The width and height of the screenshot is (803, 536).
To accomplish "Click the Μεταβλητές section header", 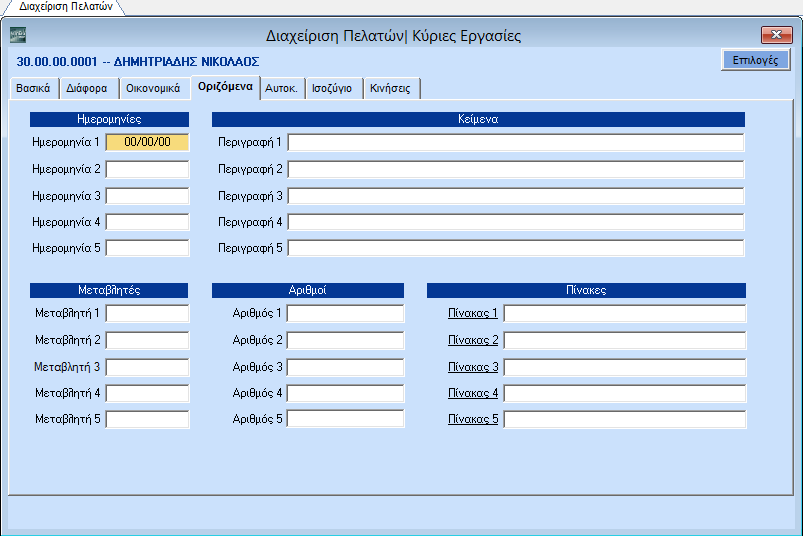I will 109,290.
